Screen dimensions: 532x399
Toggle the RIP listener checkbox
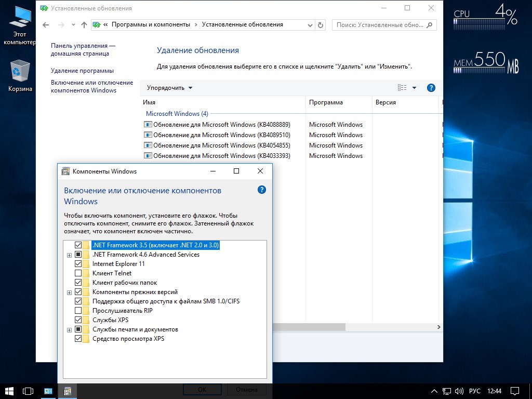point(78,311)
